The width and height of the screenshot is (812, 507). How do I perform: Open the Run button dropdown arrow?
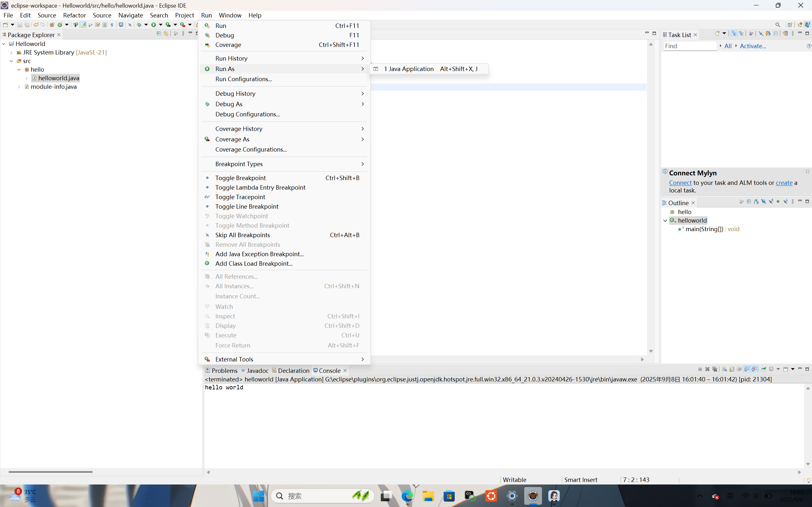(161, 25)
